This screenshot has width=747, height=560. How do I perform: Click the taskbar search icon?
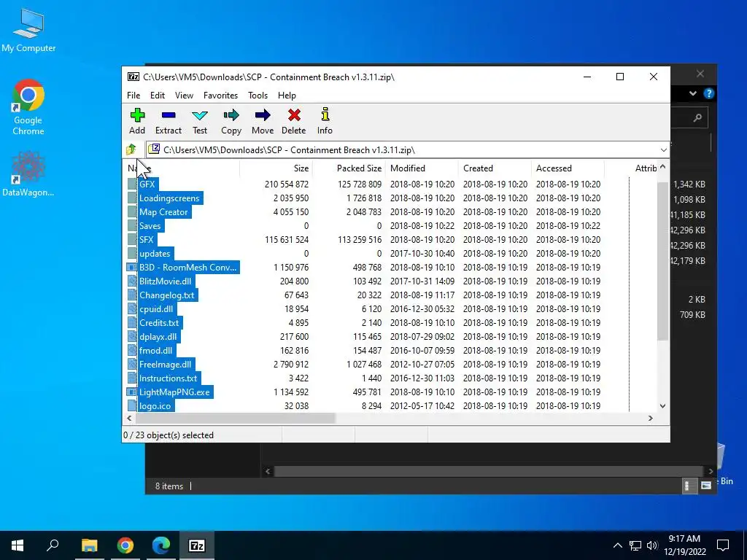[53, 545]
